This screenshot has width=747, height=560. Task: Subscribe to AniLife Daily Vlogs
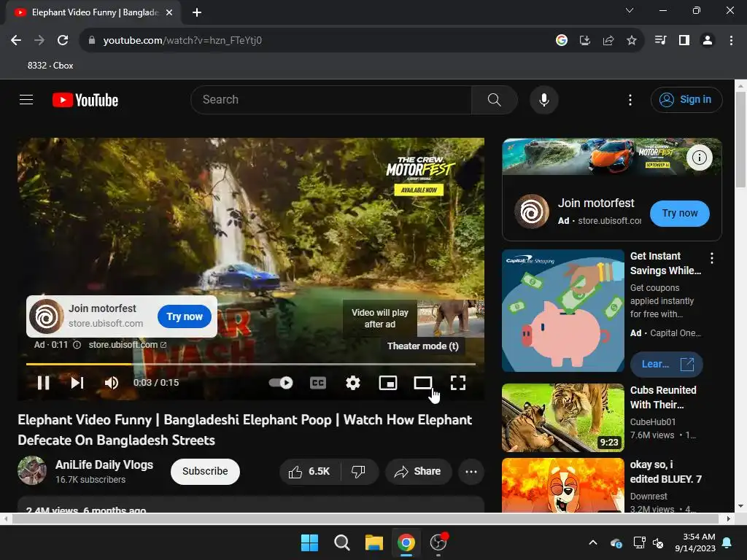pyautogui.click(x=205, y=472)
